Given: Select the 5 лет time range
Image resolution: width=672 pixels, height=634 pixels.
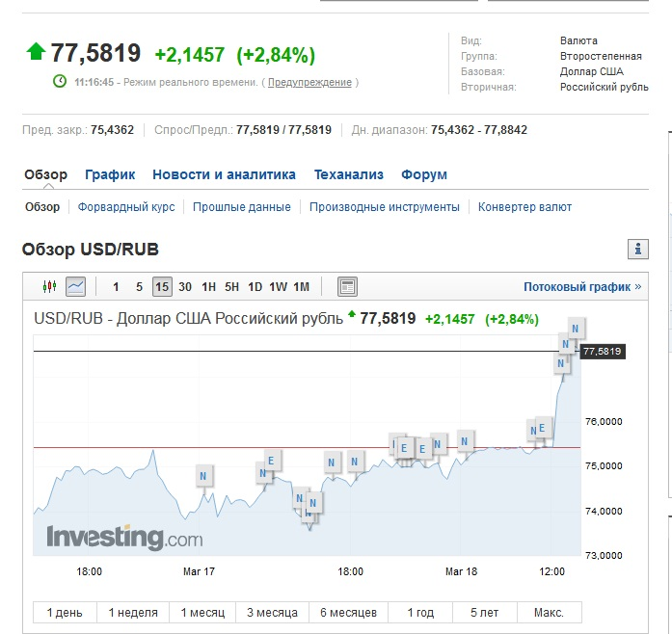Looking at the screenshot, I should tap(484, 613).
